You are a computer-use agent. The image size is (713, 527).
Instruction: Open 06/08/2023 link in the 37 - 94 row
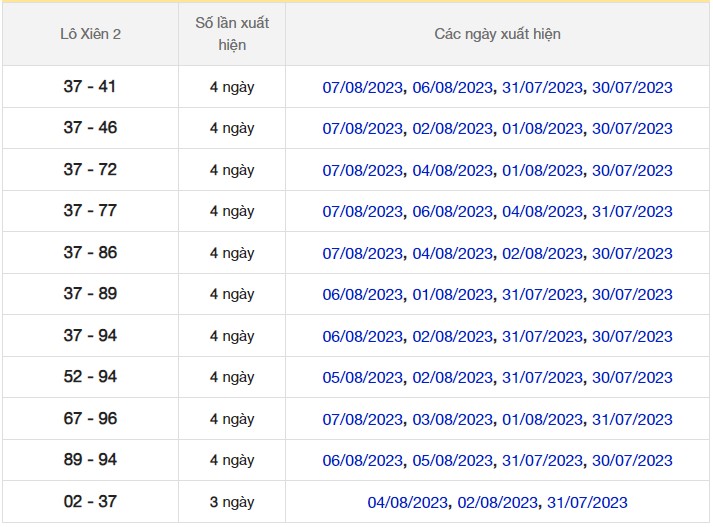pos(362,337)
